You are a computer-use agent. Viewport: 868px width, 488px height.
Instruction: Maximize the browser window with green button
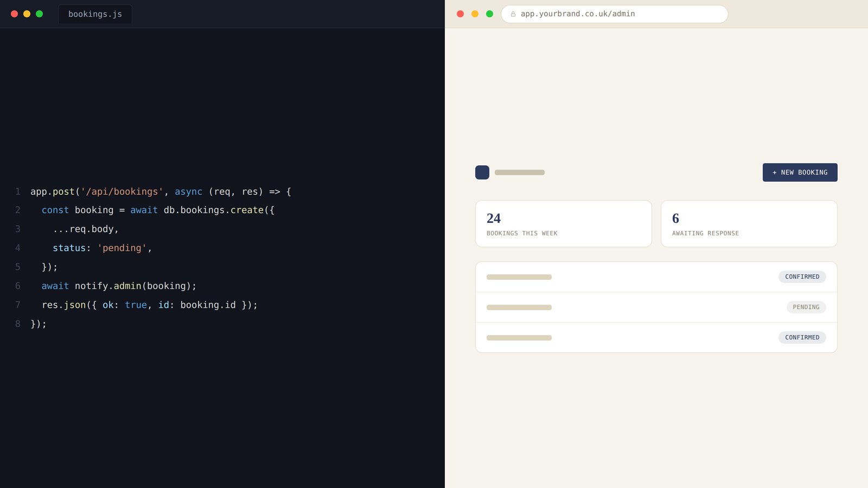490,14
